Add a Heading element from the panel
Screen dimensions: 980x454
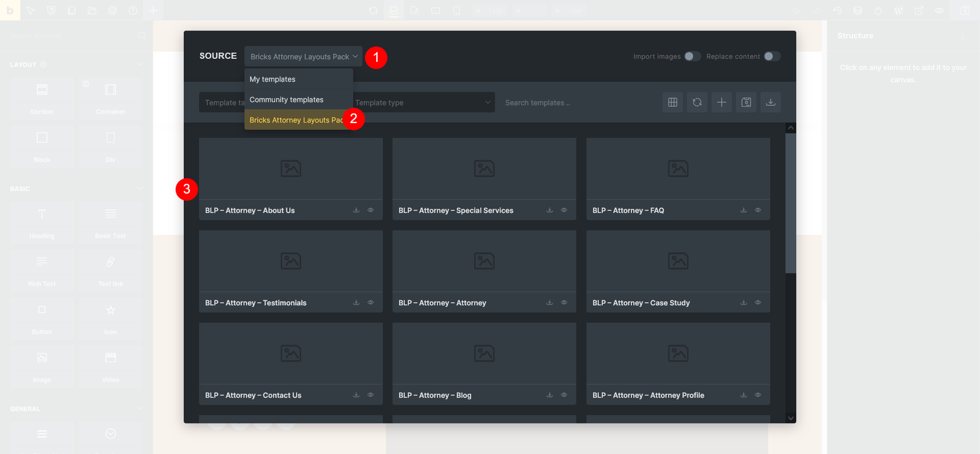(x=42, y=222)
